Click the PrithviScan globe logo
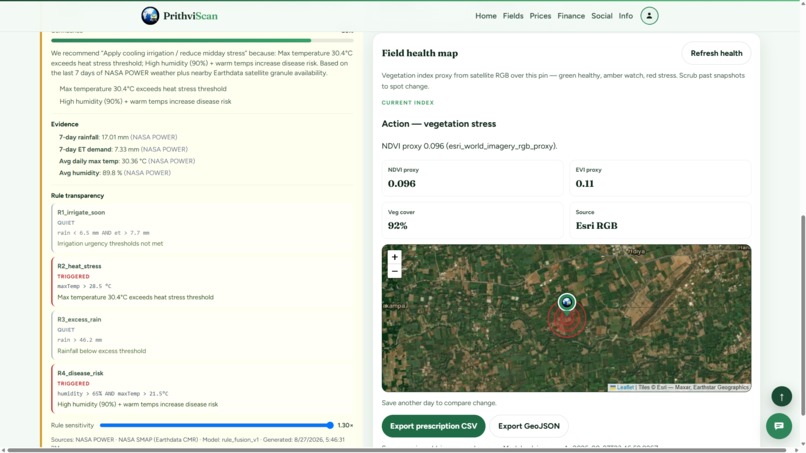 150,16
